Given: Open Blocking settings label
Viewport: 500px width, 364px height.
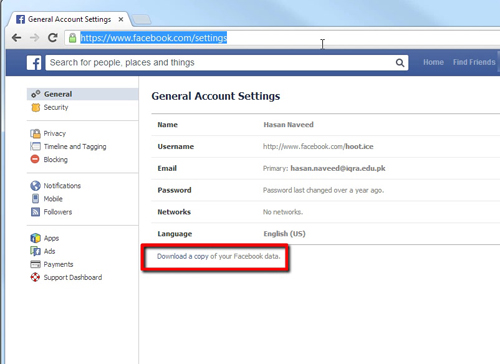Looking at the screenshot, I should coord(56,159).
